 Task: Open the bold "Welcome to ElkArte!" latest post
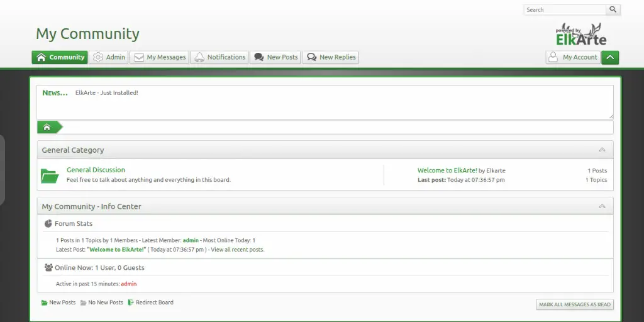(x=116, y=249)
